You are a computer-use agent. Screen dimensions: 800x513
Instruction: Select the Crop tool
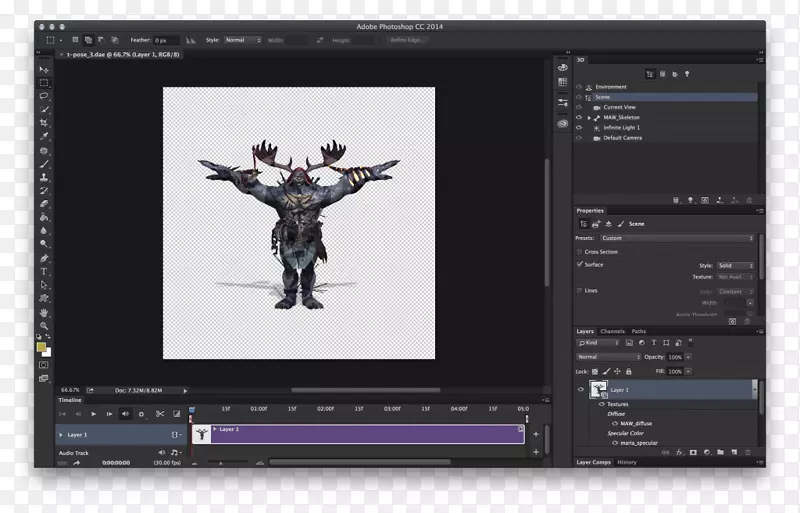click(44, 123)
